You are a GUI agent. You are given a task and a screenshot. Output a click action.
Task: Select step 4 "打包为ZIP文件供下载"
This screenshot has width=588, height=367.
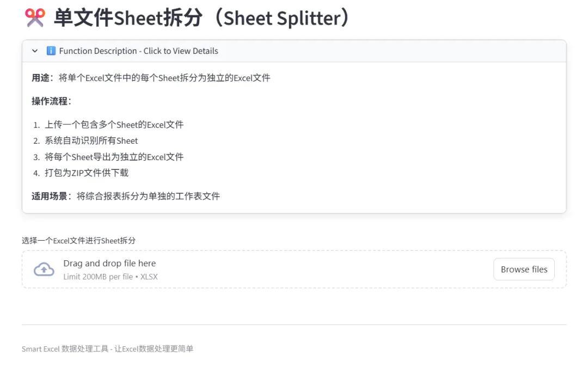(x=87, y=173)
